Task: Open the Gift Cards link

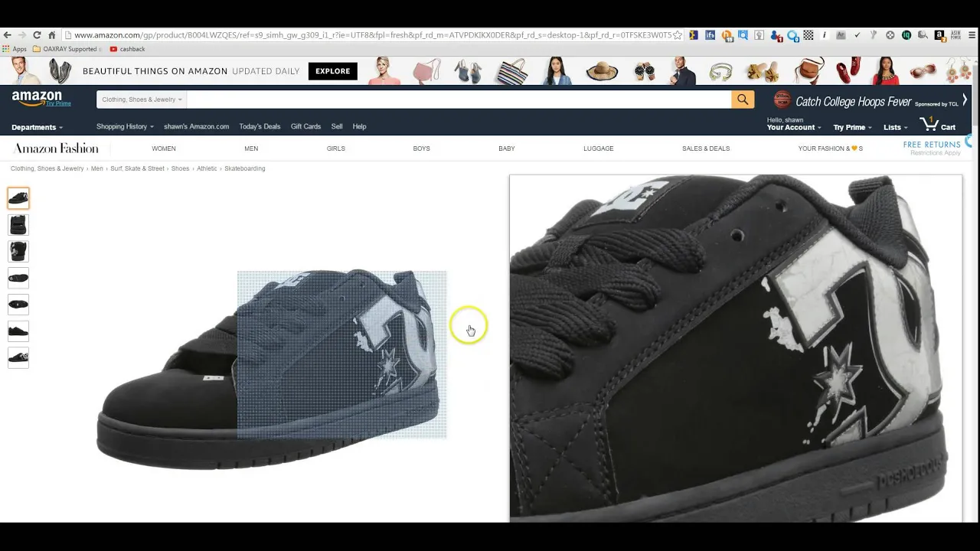Action: point(305,126)
